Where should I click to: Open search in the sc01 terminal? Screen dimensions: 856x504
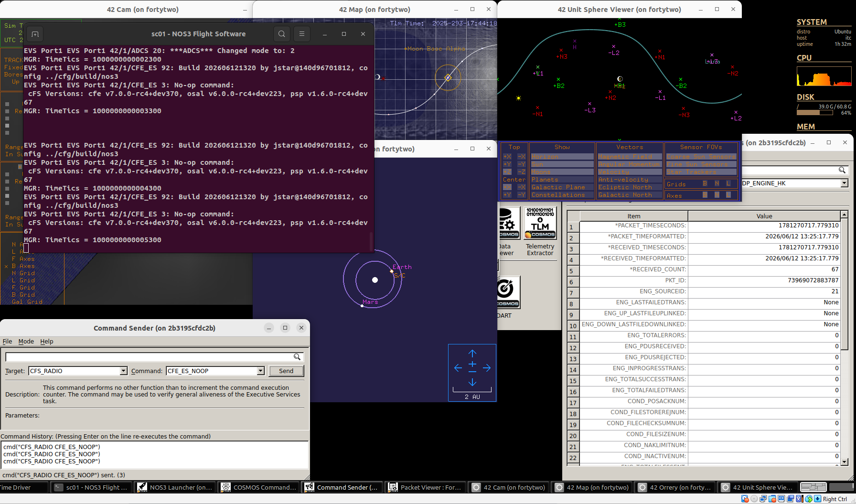(x=282, y=34)
